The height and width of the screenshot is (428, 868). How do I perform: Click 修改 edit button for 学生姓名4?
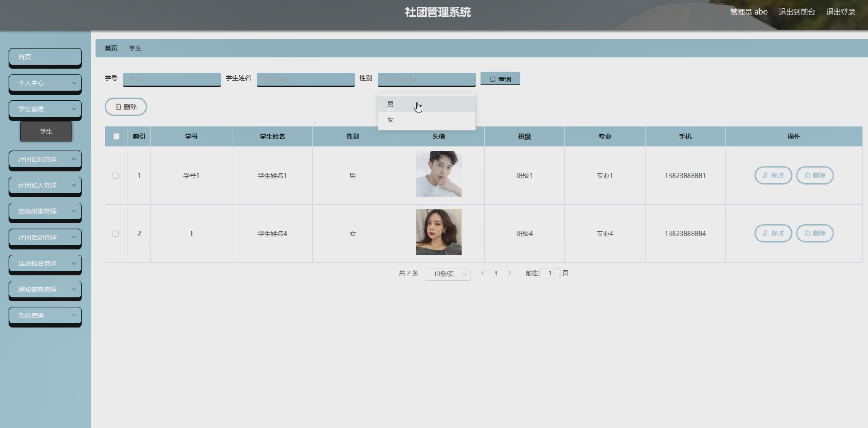pyautogui.click(x=773, y=233)
